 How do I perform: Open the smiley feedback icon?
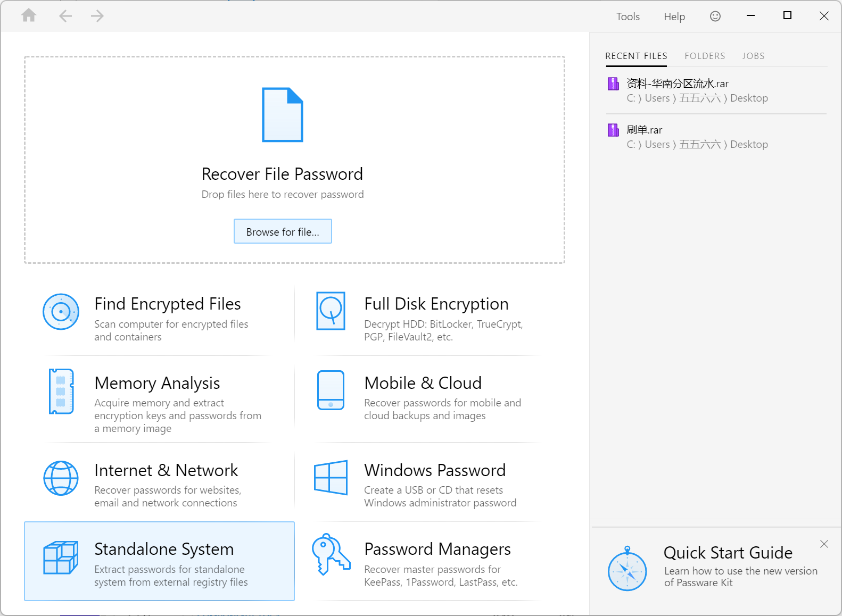point(715,16)
